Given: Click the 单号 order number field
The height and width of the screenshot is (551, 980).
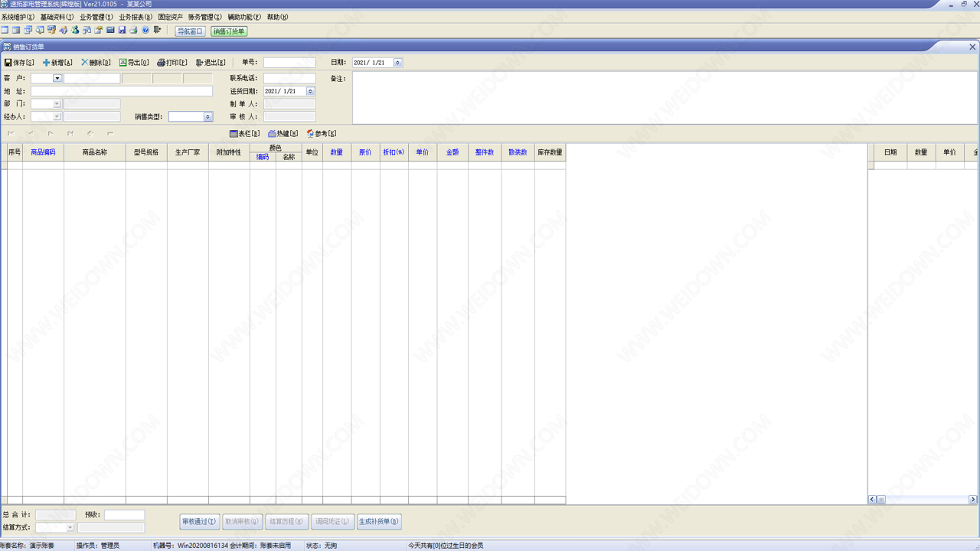Looking at the screenshot, I should [x=289, y=63].
